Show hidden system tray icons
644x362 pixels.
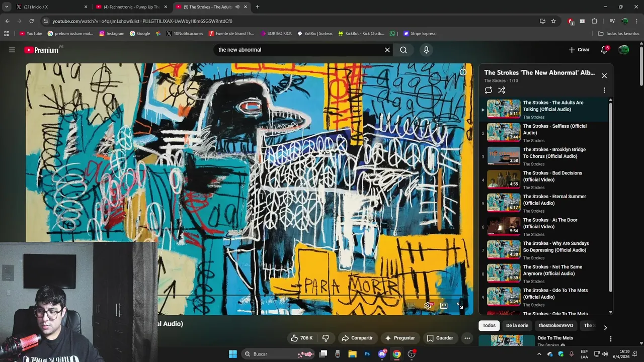coord(539,354)
